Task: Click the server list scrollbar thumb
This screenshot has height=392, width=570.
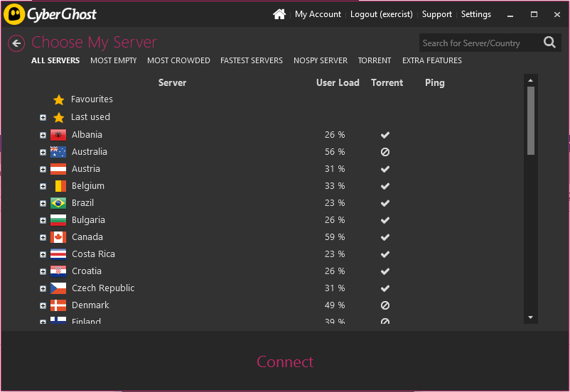Action: [x=531, y=121]
